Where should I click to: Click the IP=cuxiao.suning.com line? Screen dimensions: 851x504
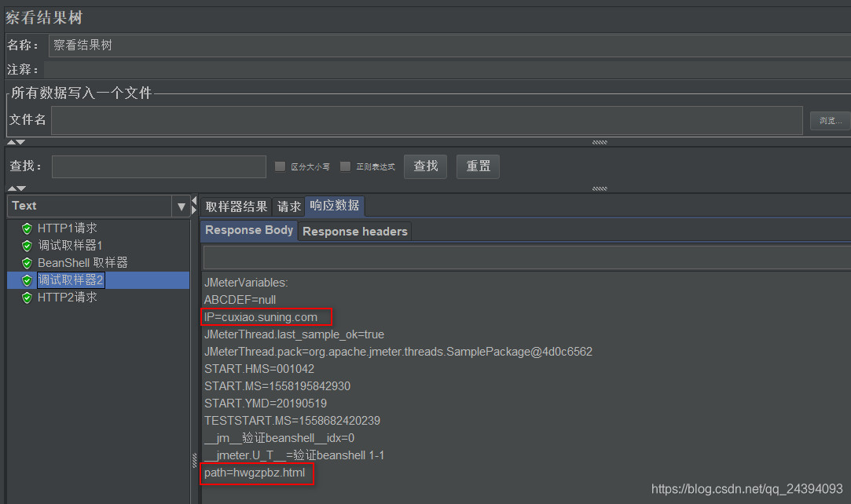261,317
